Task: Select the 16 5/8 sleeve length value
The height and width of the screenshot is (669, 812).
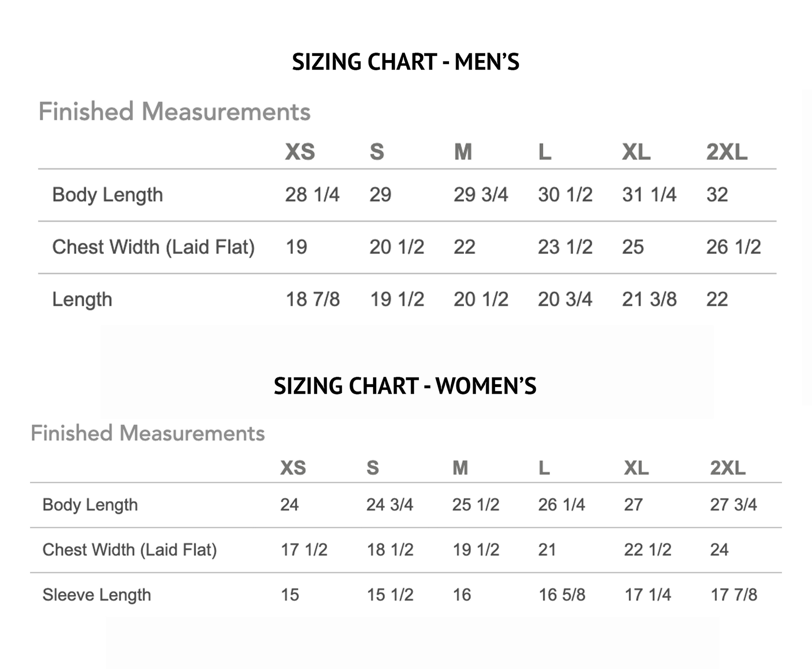Action: pos(562,595)
